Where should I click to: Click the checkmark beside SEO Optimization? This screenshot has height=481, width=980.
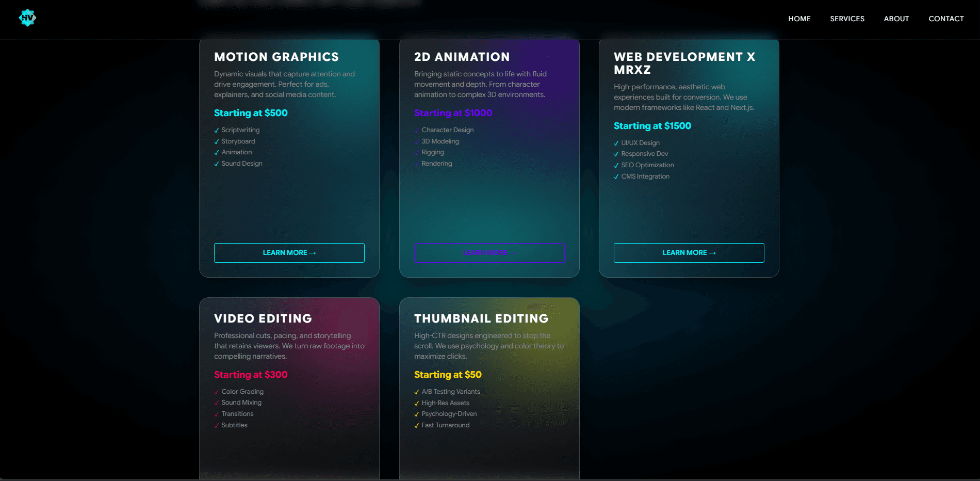616,165
